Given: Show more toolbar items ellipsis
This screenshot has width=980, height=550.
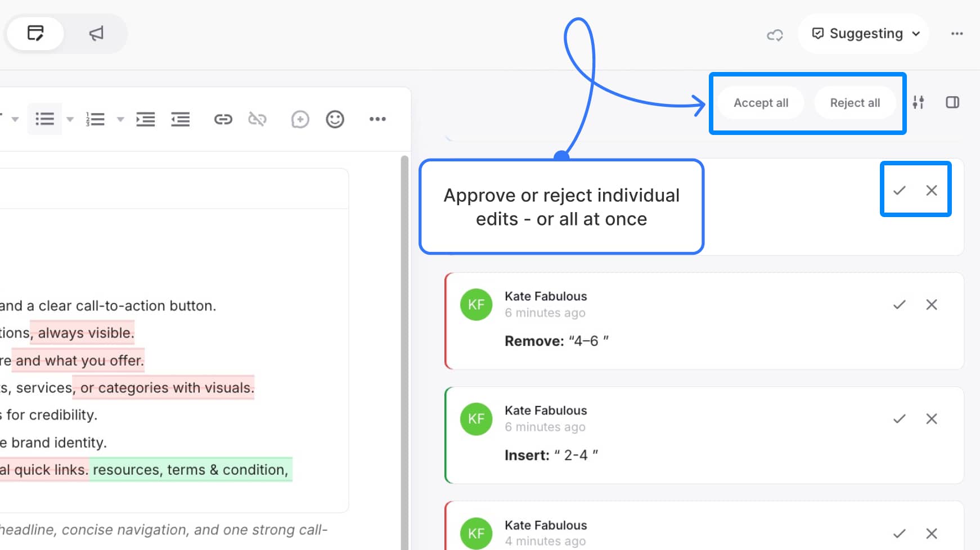Looking at the screenshot, I should (x=377, y=119).
